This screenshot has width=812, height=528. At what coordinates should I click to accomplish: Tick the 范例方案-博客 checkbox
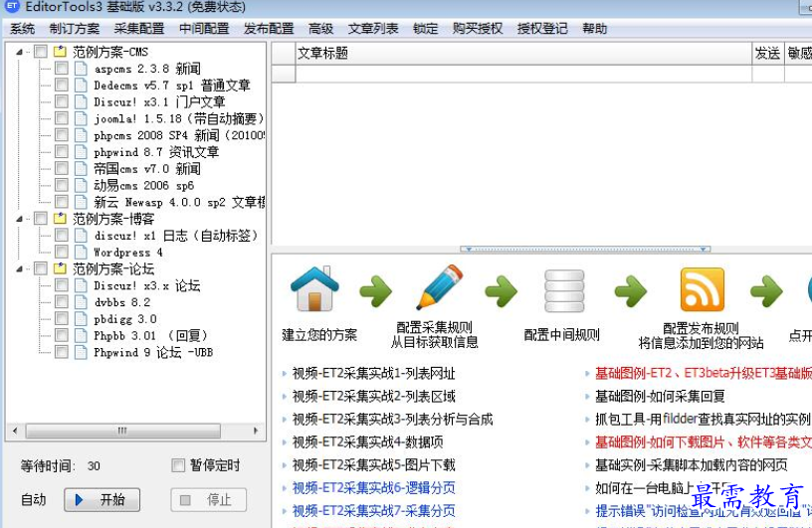tap(41, 219)
